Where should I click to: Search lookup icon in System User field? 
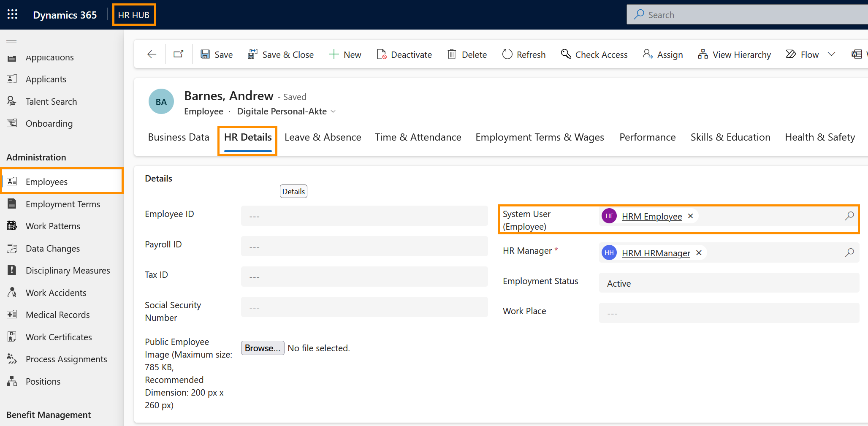(x=849, y=216)
